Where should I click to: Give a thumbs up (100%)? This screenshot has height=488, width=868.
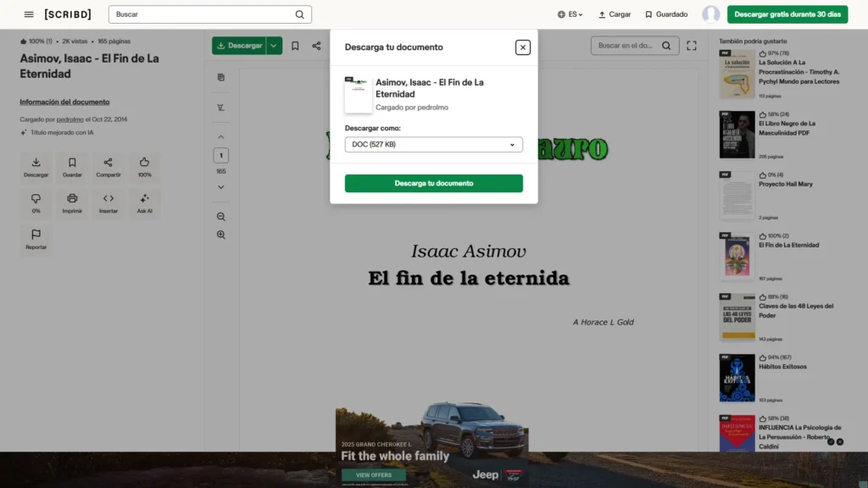[144, 167]
